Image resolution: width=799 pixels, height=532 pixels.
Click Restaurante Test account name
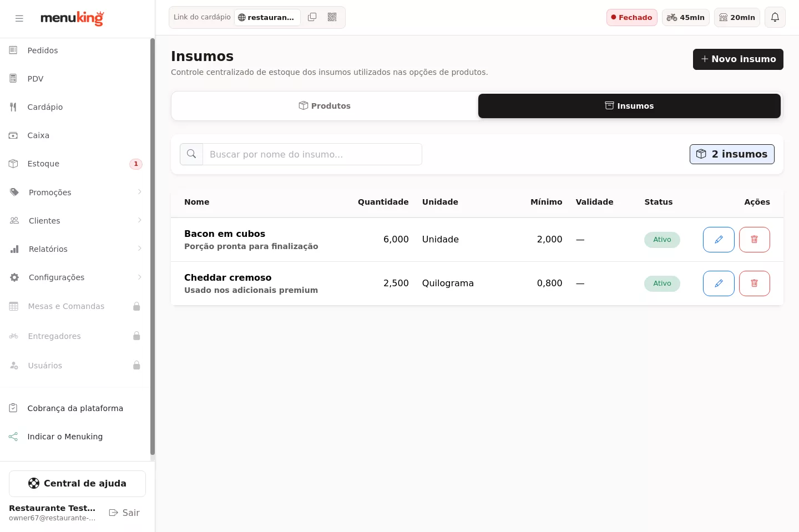(x=52, y=508)
